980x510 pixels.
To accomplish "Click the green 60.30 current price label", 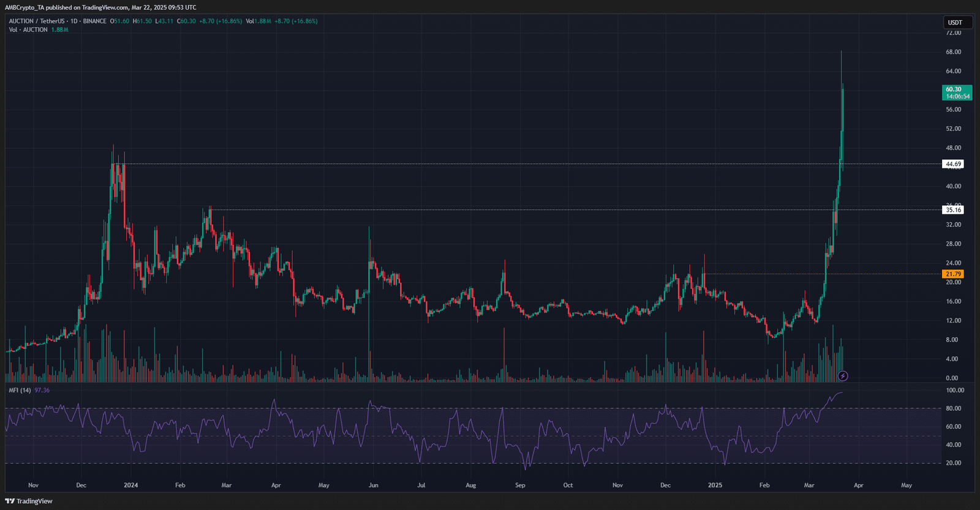I will tap(956, 92).
